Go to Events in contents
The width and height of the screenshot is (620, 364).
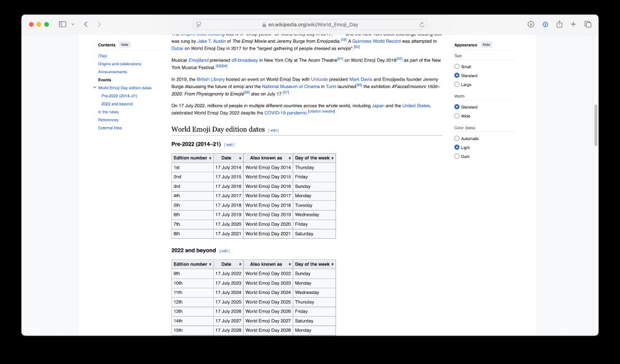click(x=104, y=80)
